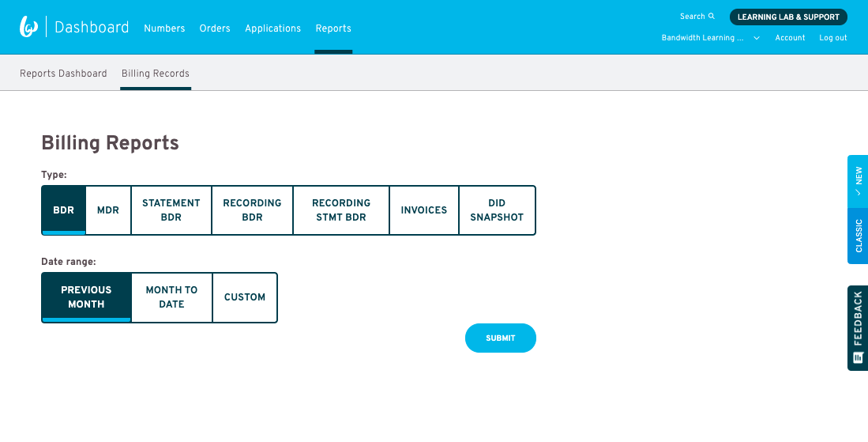Screen dimensions: 868x442
Task: Open the Account link
Action: pyautogui.click(x=790, y=38)
